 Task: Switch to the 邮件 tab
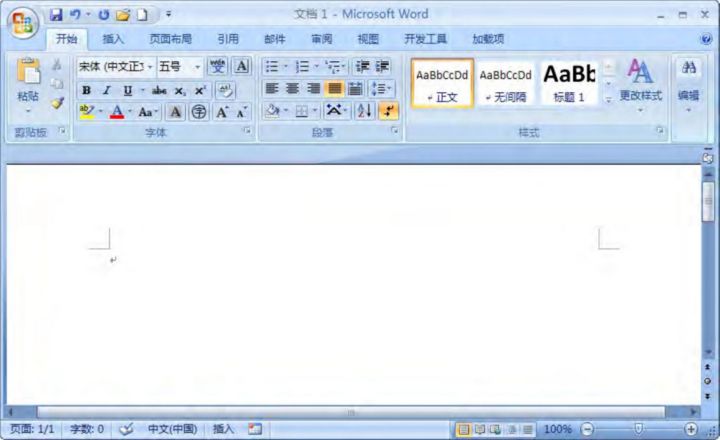click(275, 39)
